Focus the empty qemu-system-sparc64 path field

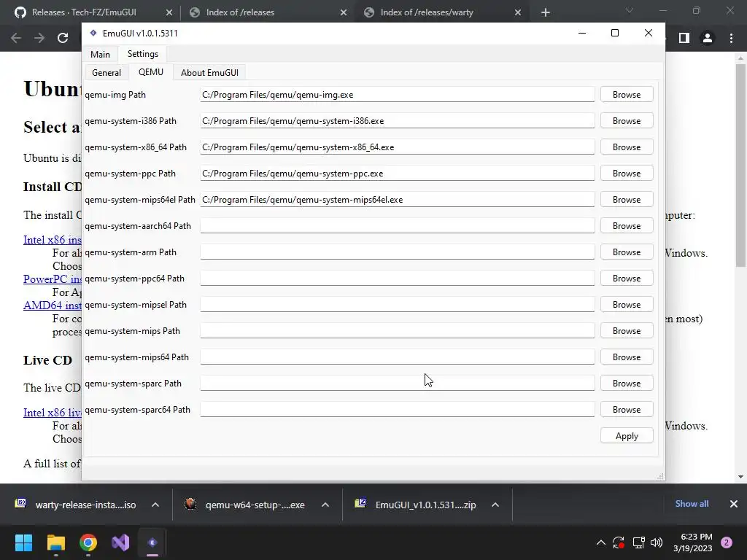point(398,409)
